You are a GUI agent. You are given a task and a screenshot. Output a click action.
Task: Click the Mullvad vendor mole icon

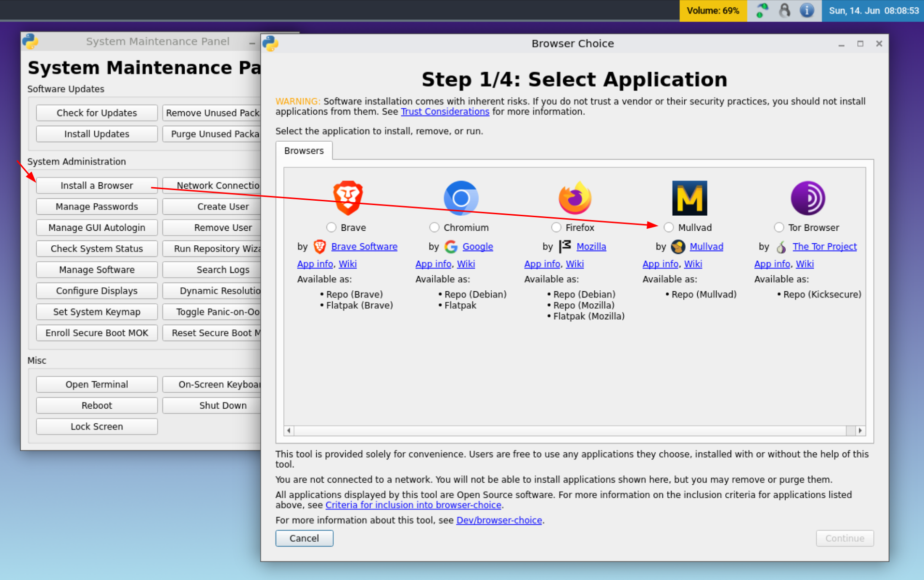click(678, 247)
